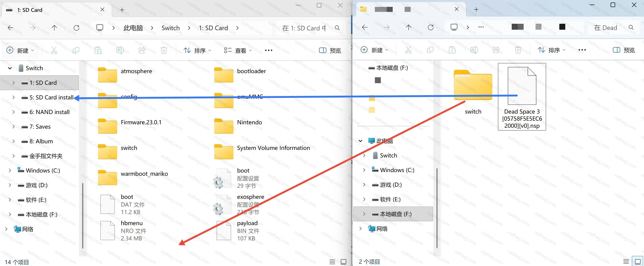
Task: Expand 5: SD Card install tree node
Action: point(14,97)
